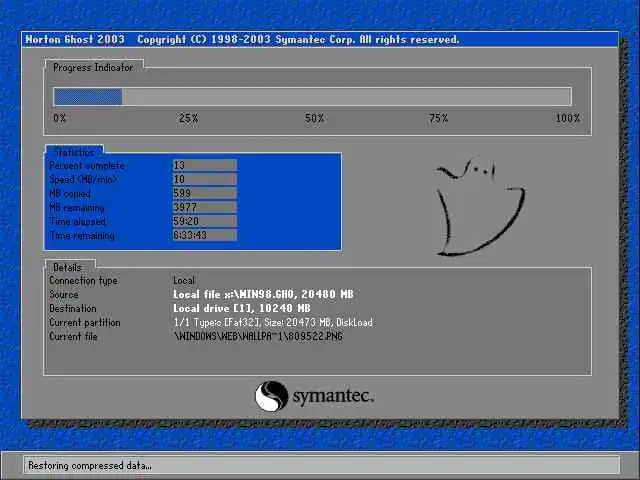Click the 25% progress marker

(x=189, y=118)
